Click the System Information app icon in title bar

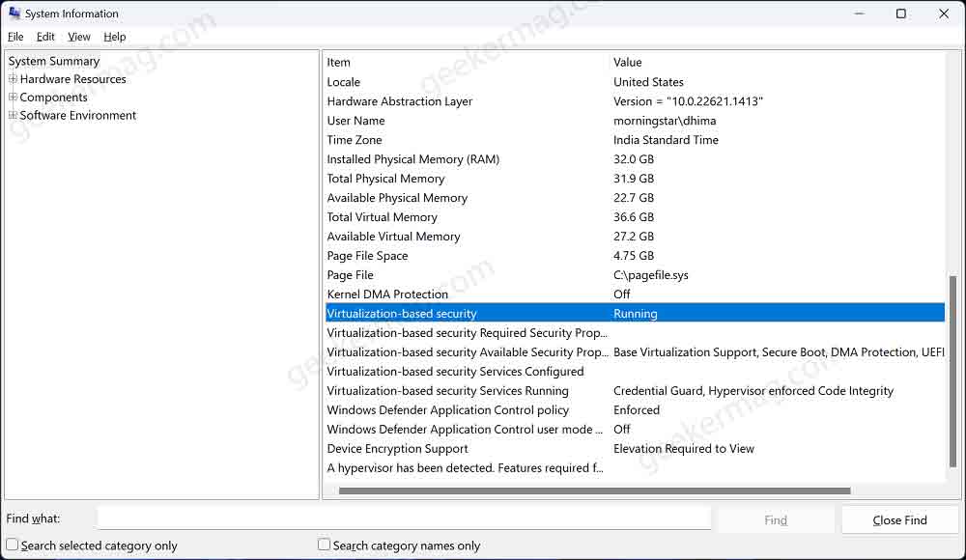pos(14,13)
